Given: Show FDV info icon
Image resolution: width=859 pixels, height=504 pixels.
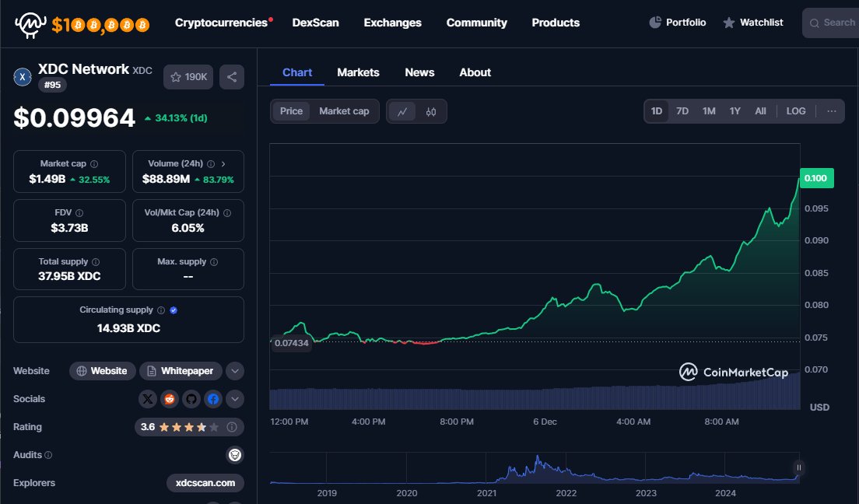Looking at the screenshot, I should click(79, 212).
